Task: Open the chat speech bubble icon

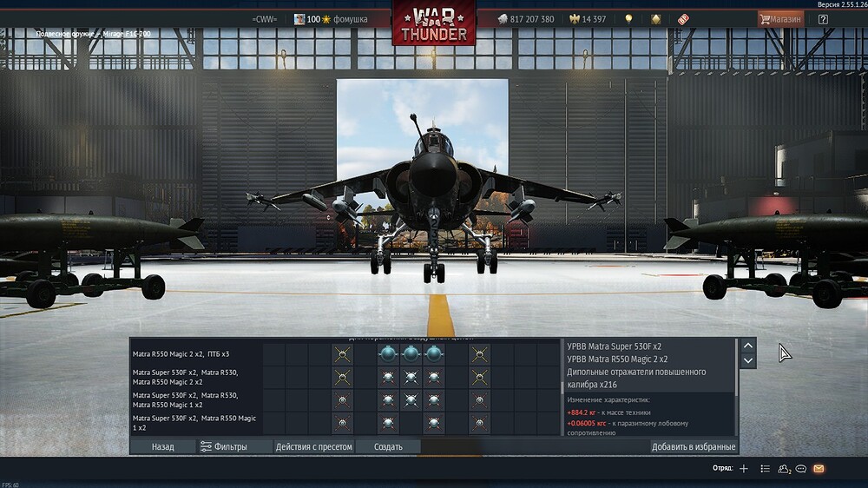Action: coord(801,469)
